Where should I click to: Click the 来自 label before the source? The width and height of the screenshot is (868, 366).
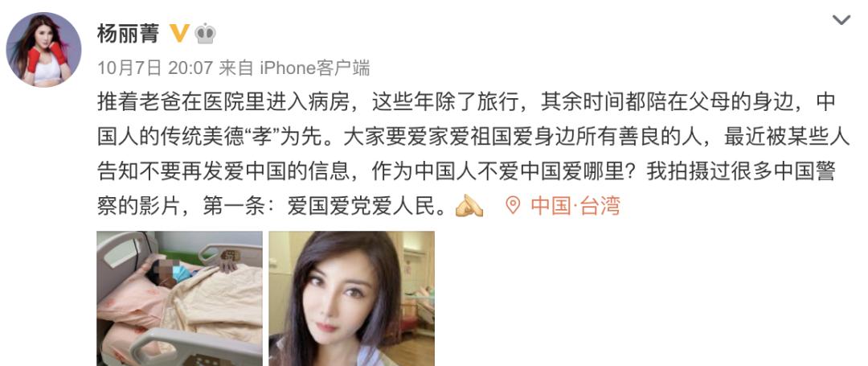coord(235,68)
